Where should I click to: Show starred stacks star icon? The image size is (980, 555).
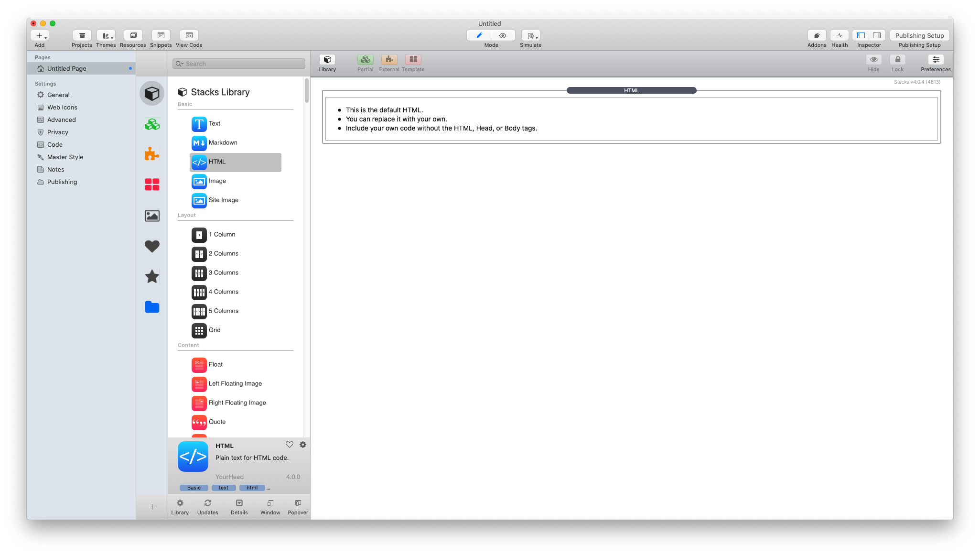[152, 276]
